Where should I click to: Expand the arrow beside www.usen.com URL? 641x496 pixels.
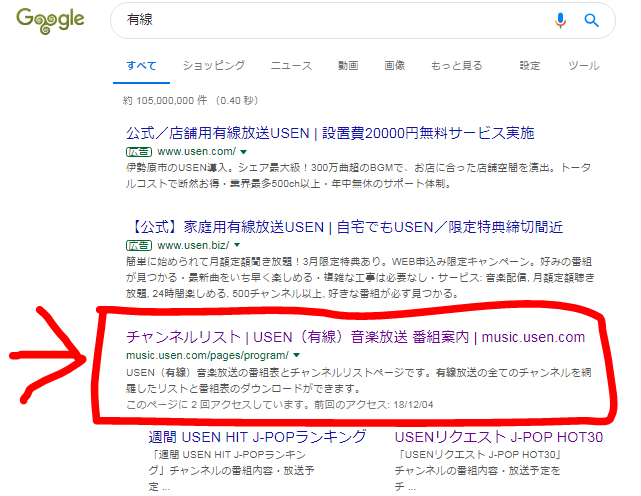point(243,152)
